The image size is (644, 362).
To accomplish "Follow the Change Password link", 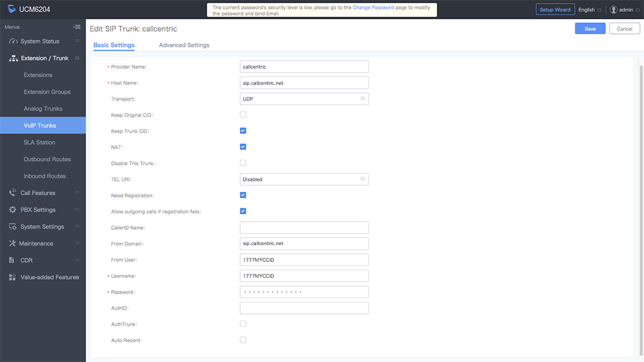I will tap(373, 8).
